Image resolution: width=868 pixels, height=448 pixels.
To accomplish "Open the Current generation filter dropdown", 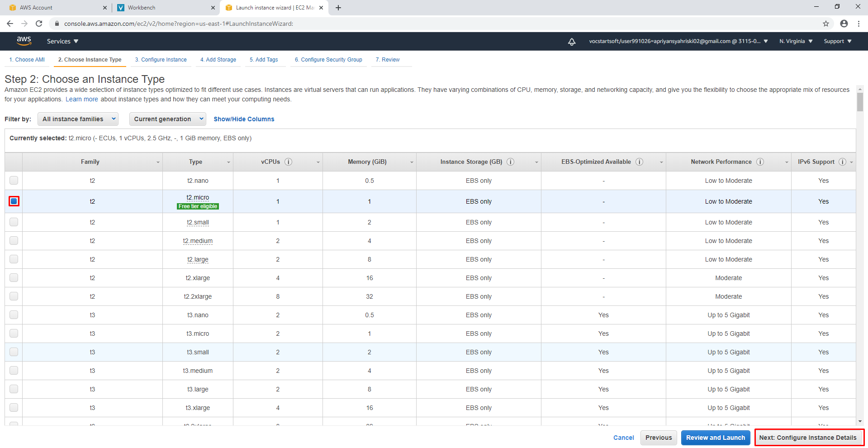I will (x=167, y=119).
